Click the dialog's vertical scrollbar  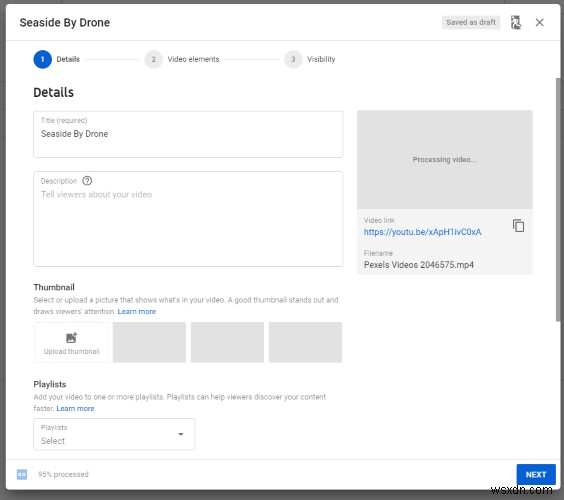point(558,200)
